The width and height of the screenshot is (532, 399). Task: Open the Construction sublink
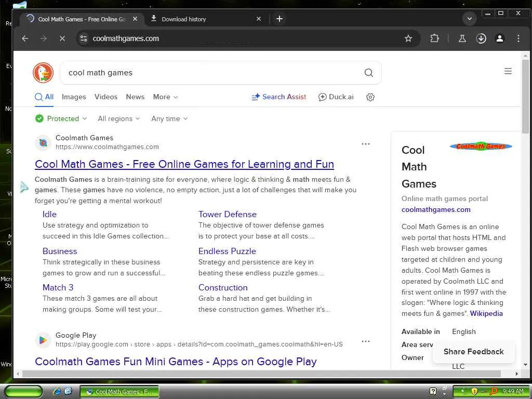(x=223, y=287)
